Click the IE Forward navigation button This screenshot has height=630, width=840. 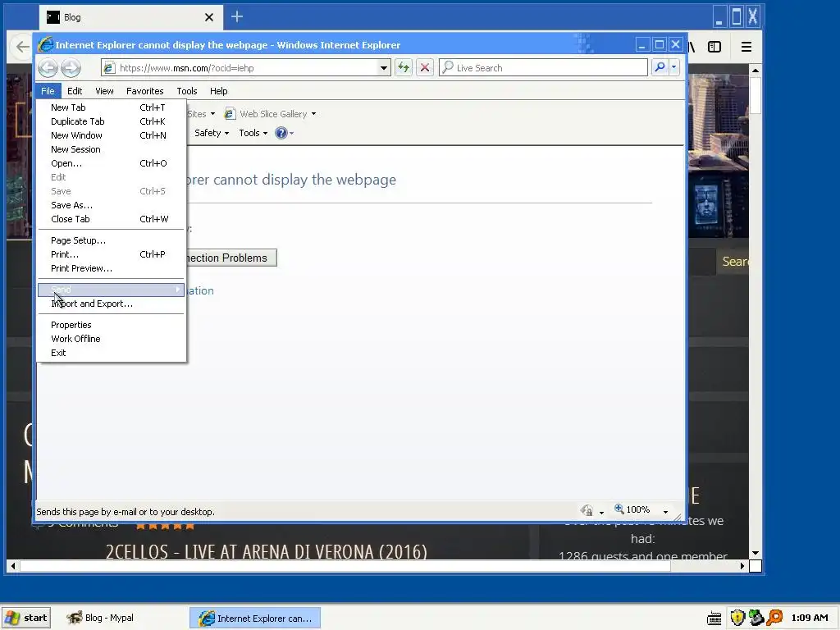(x=71, y=68)
